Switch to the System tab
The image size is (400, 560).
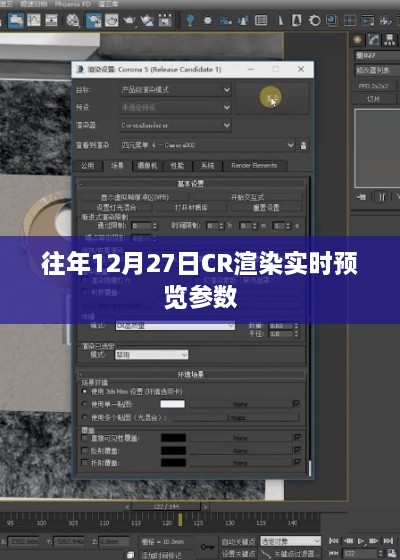click(207, 165)
